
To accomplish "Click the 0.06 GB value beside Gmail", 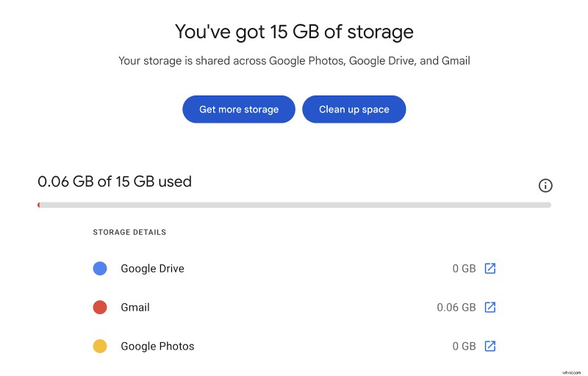I will click(456, 307).
